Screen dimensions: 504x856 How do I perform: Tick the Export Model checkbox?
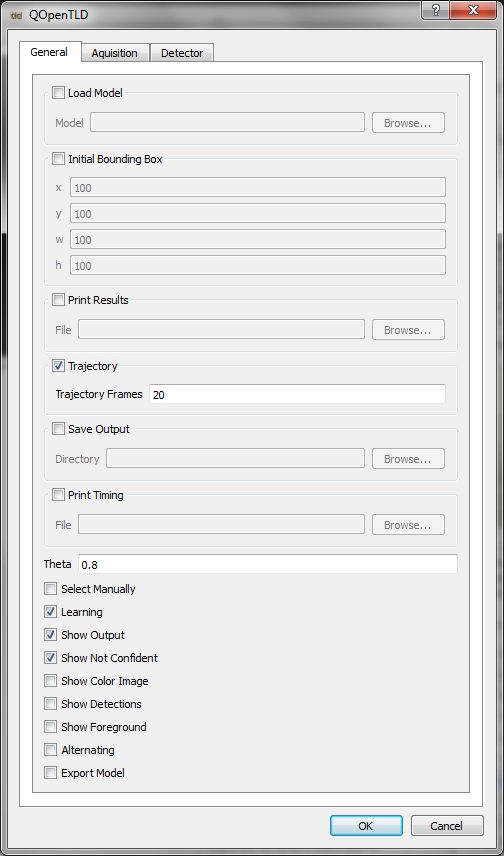coord(50,773)
